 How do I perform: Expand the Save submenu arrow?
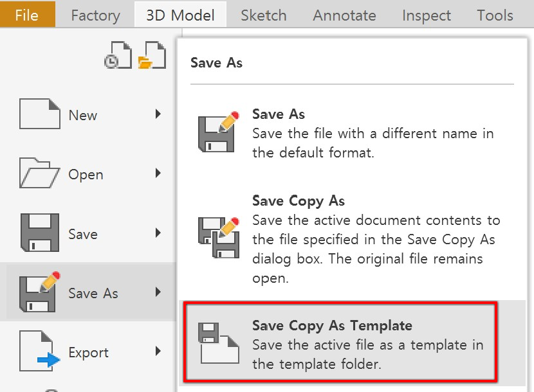coord(158,233)
